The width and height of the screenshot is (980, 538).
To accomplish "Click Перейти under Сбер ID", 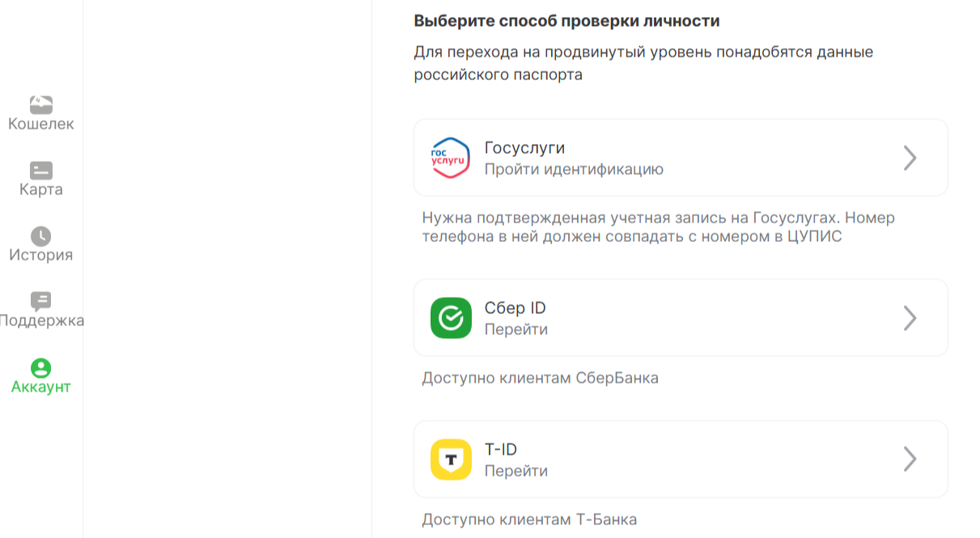I will [x=515, y=329].
